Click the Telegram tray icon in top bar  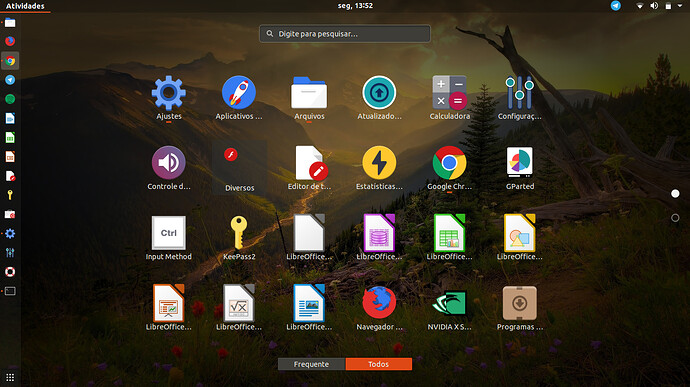[616, 6]
